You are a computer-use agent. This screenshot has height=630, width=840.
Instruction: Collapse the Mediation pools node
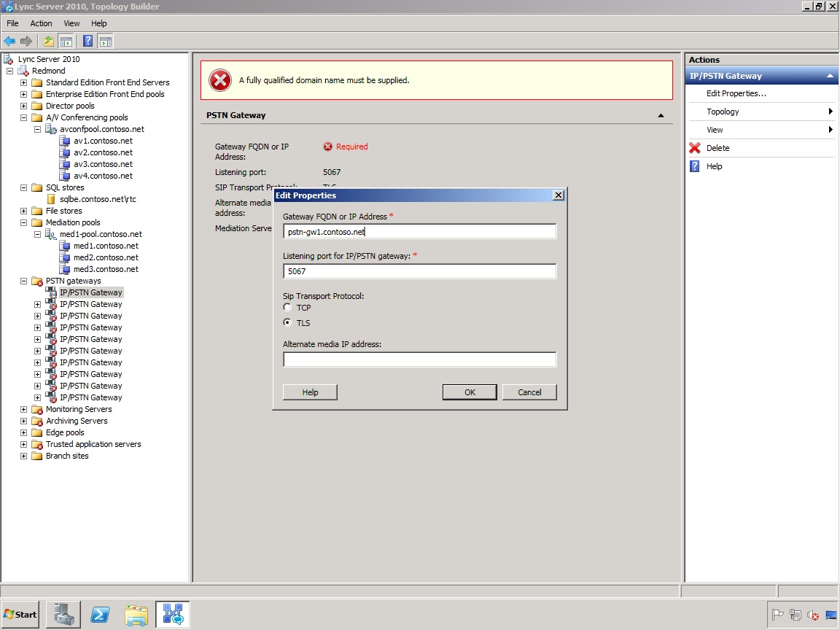pyautogui.click(x=23, y=222)
